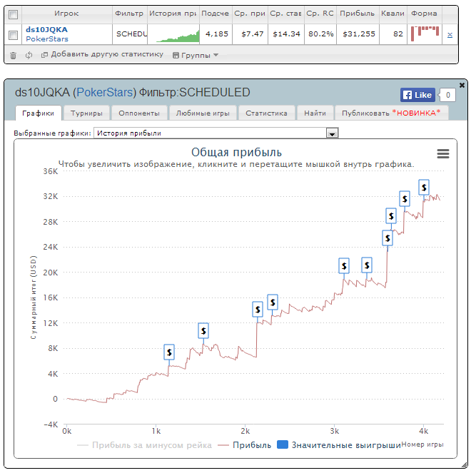This screenshot has width=476, height=473.
Task: Click the topmost dollar win marker
Action: (424, 187)
